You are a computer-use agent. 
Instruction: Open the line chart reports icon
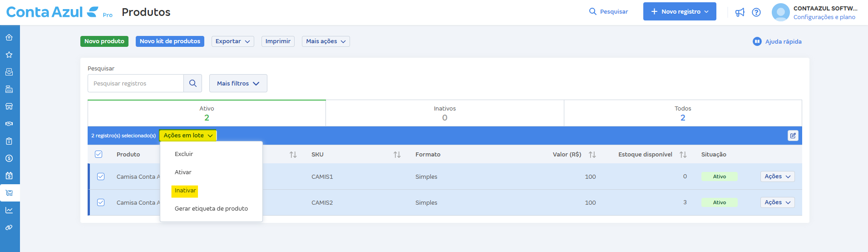[9, 210]
